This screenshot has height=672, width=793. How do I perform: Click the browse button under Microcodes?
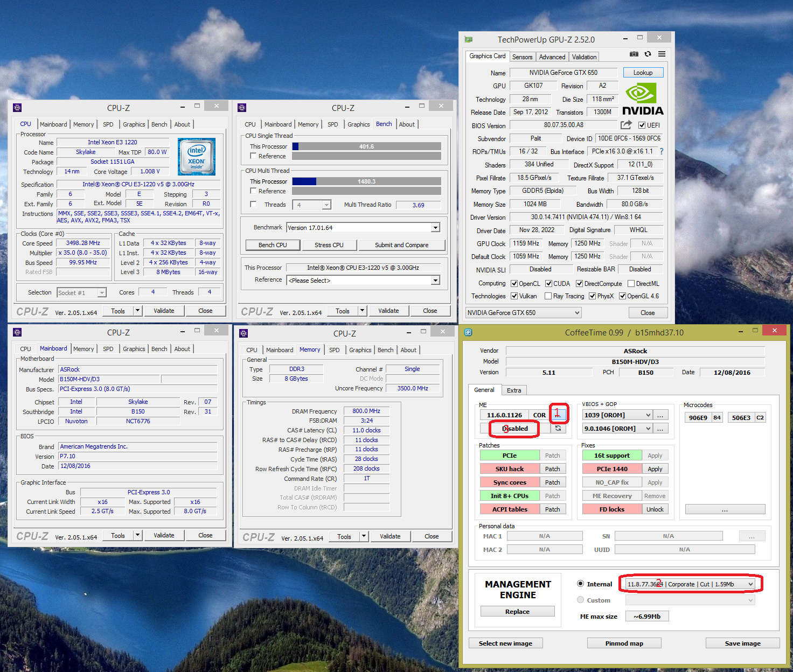[x=725, y=509]
